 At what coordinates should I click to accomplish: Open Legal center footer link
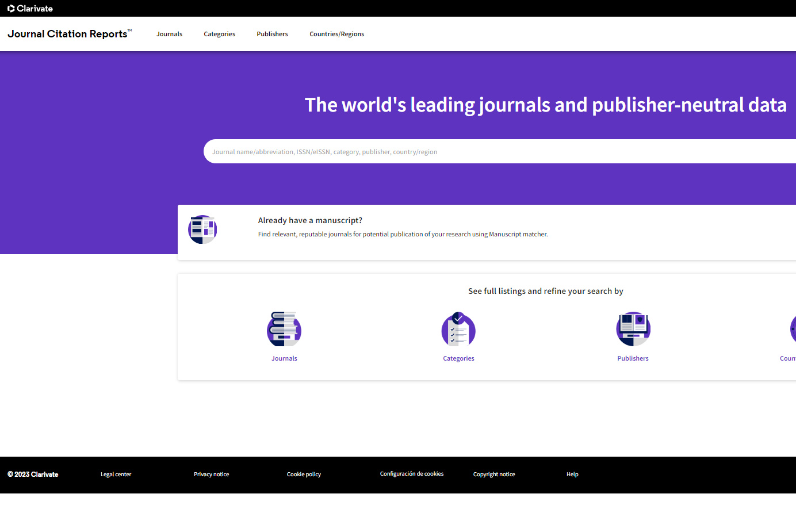point(116,474)
